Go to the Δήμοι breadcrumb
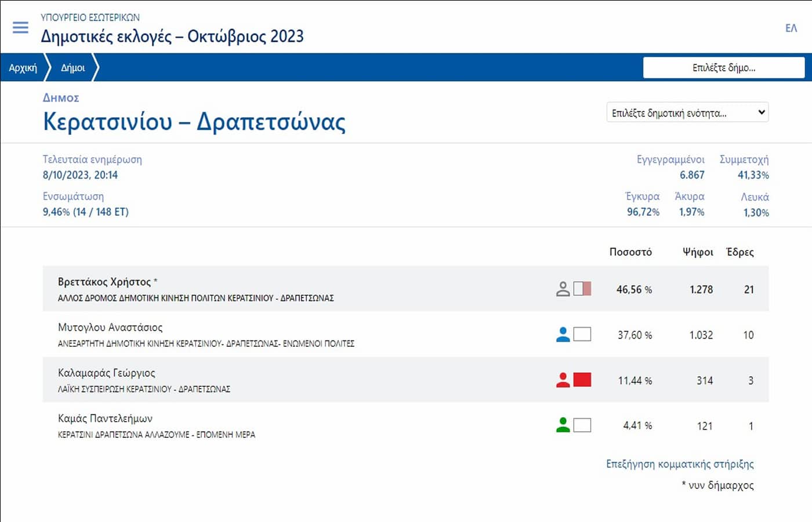The image size is (812, 522). coord(73,68)
